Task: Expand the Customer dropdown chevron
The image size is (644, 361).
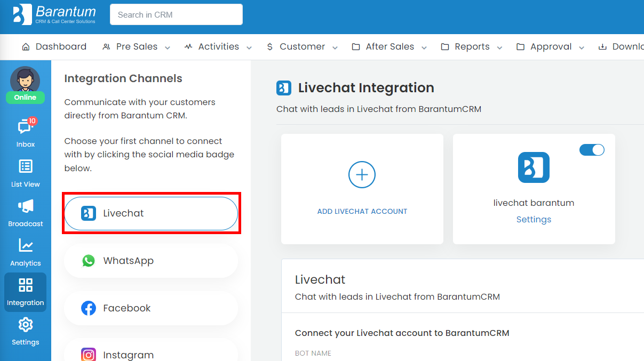Action: [x=335, y=47]
